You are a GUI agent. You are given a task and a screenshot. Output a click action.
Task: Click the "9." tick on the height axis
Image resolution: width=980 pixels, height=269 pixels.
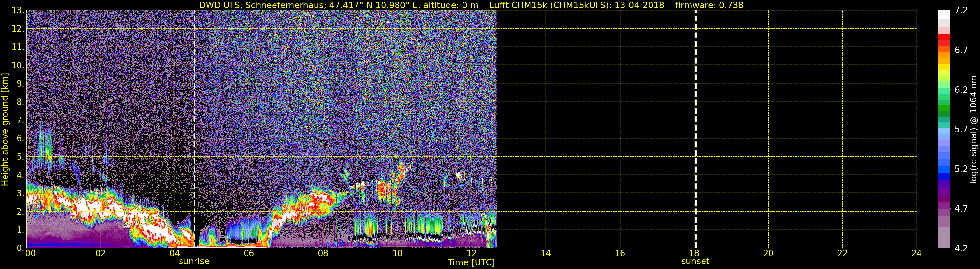click(20, 83)
